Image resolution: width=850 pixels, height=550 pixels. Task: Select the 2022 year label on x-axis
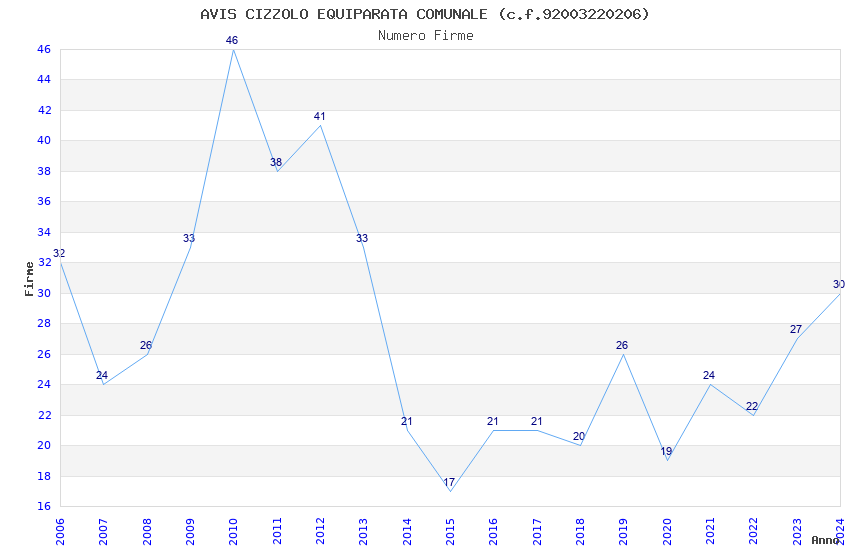tap(754, 532)
